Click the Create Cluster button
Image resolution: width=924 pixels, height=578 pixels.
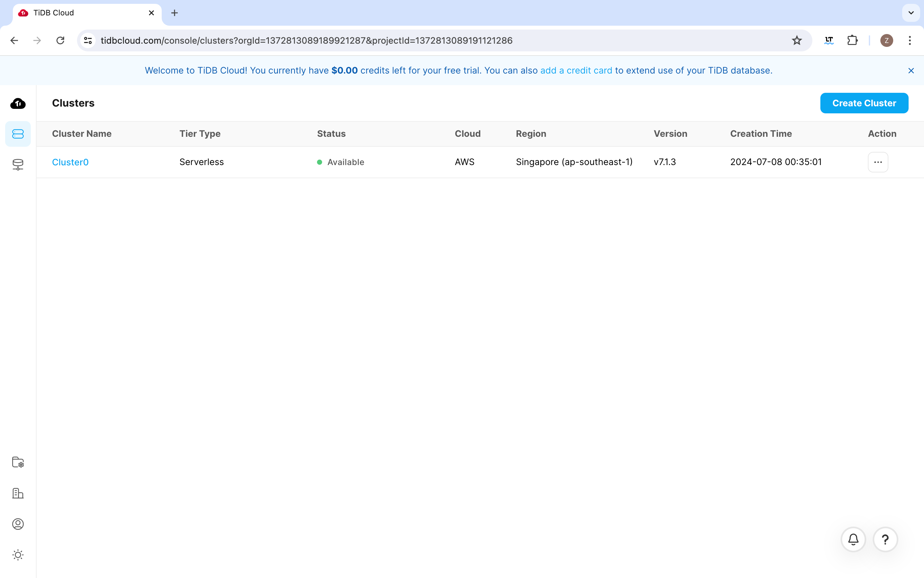(x=864, y=103)
